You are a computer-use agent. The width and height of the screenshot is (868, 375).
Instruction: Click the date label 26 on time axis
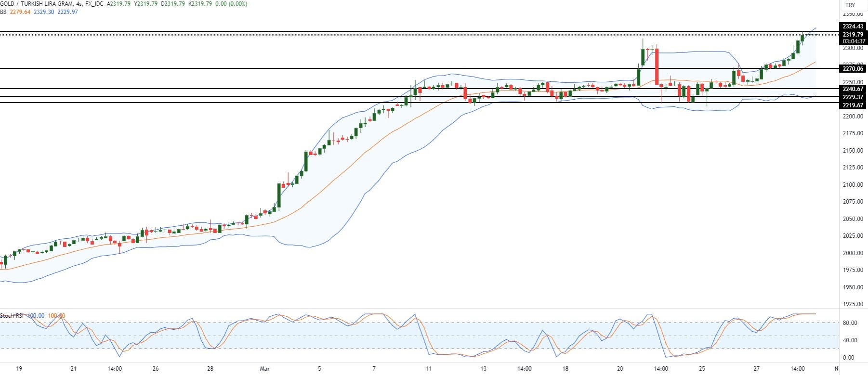[156, 369]
